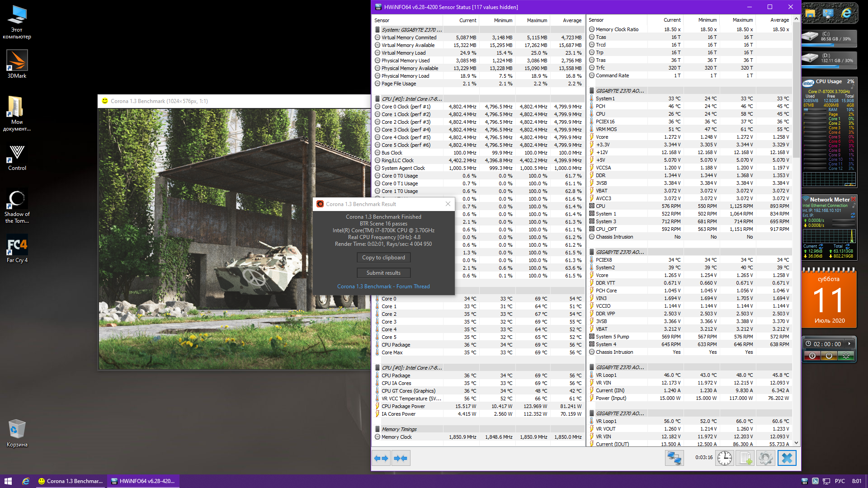868x488 pixels.
Task: Click the Maximum column header in the left panel
Action: (537, 20)
